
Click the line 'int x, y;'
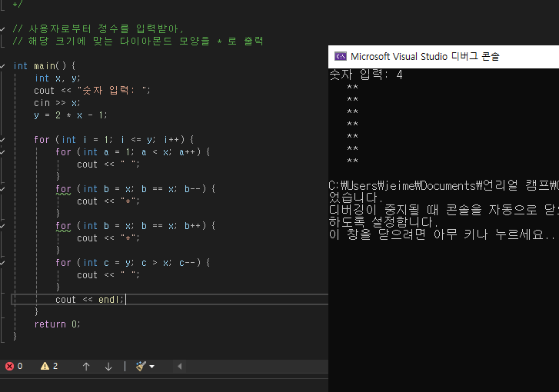[58, 78]
